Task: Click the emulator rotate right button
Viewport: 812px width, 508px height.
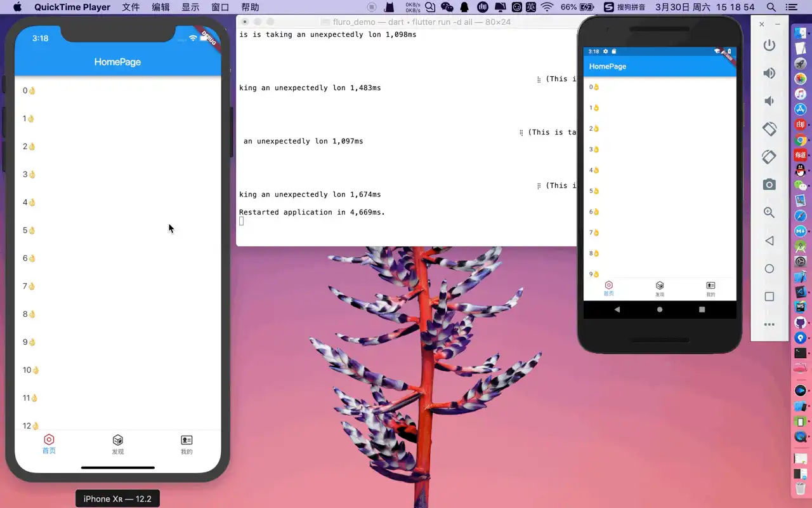Action: coord(769,156)
